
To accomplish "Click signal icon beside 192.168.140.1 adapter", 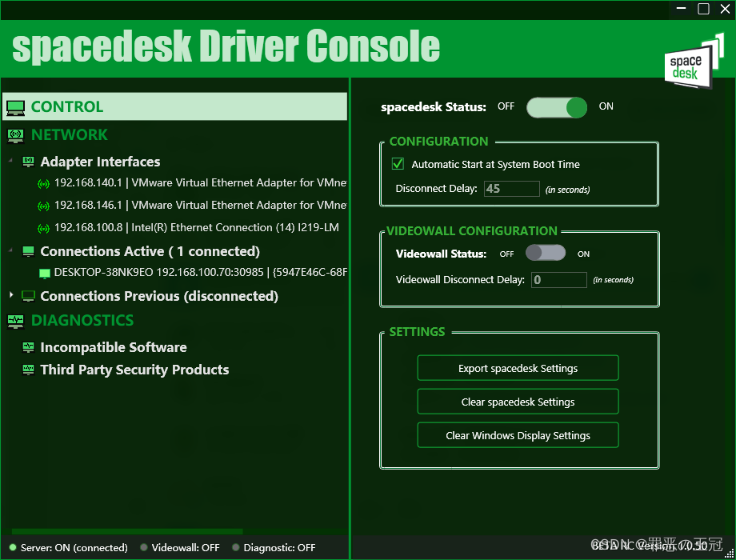I will click(43, 183).
